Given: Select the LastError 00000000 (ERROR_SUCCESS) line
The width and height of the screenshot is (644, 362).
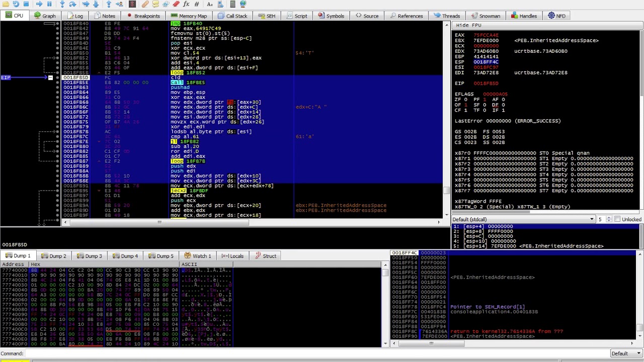Looking at the screenshot, I should 508,121.
